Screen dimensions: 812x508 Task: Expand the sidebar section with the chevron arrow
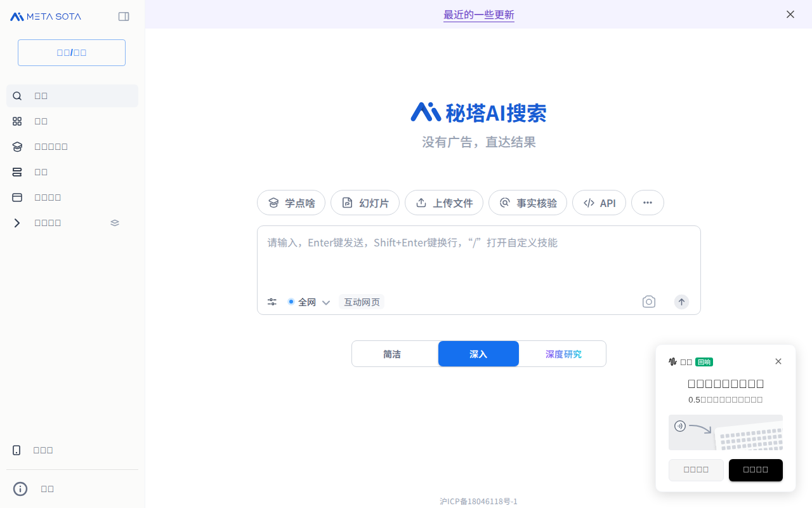[17, 223]
